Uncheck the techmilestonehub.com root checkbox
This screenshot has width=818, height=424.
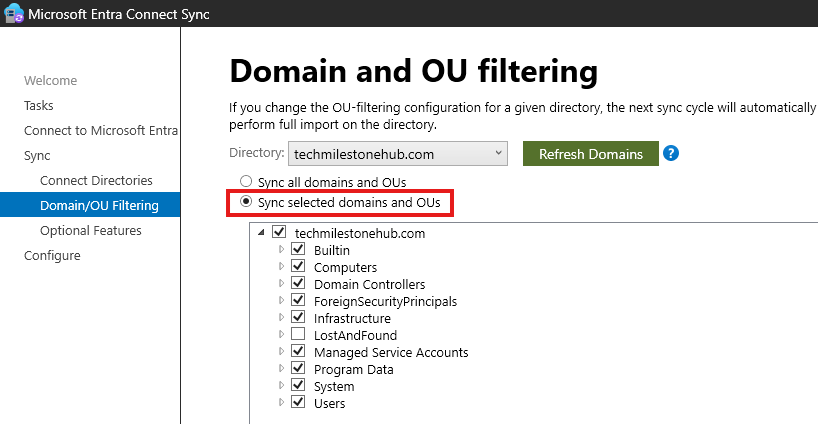pos(279,232)
